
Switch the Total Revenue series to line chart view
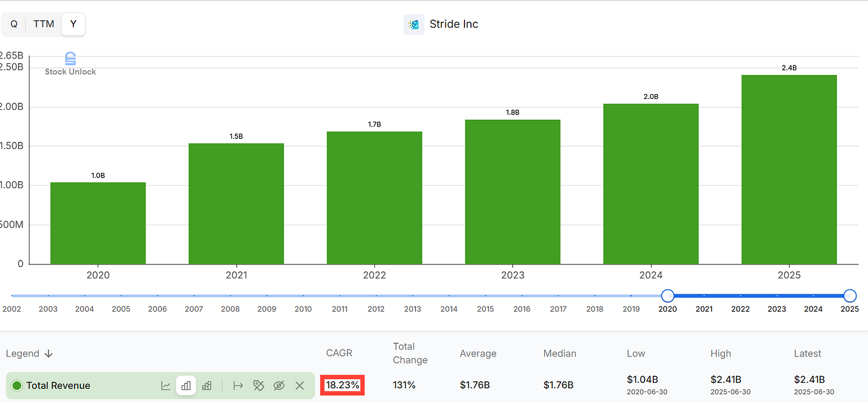tap(166, 386)
